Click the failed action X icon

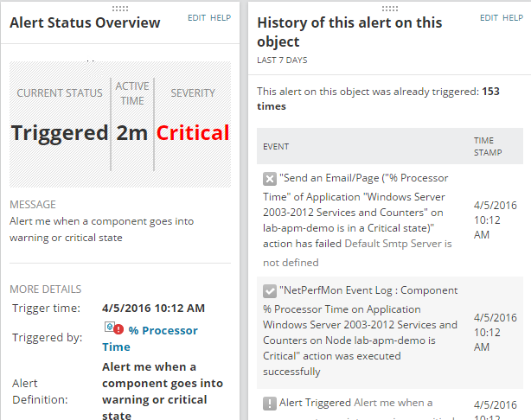pos(270,179)
